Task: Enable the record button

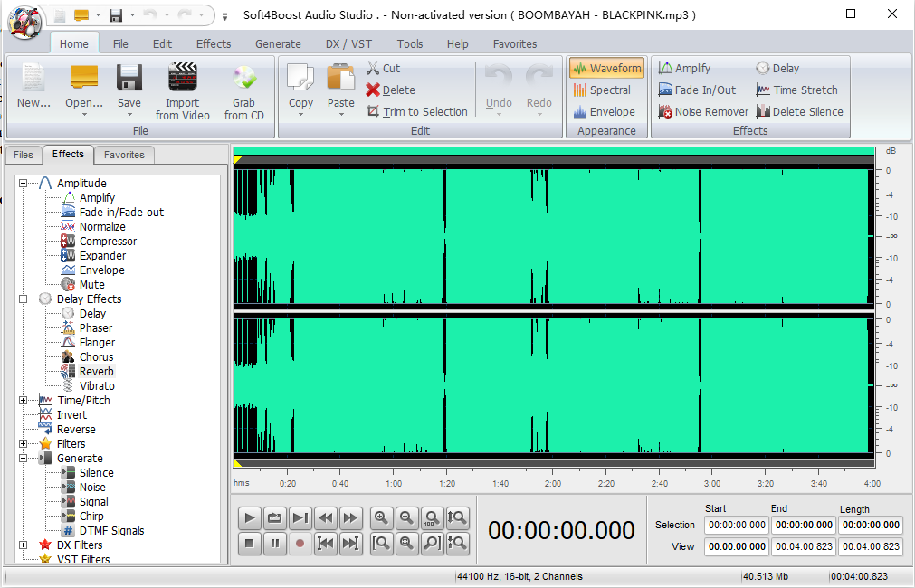Action: (x=300, y=544)
